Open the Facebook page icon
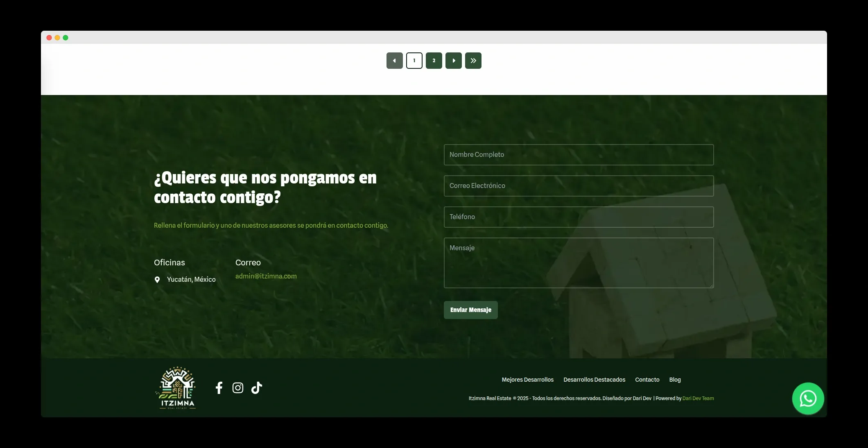This screenshot has width=868, height=448. pos(219,387)
